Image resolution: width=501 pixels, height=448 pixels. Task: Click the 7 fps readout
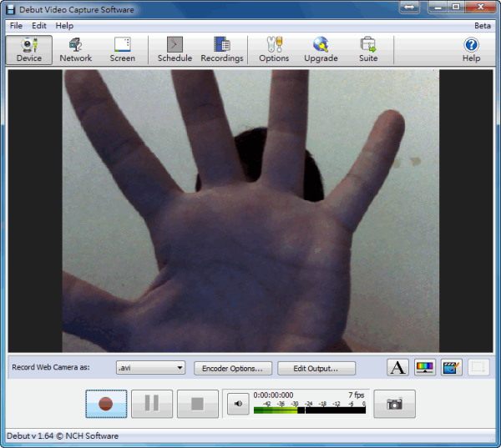coord(357,395)
